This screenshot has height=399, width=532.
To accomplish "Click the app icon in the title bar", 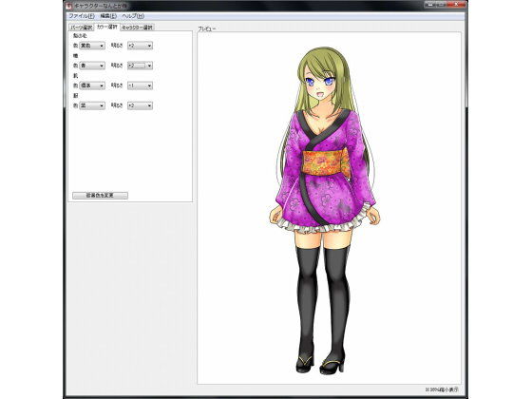I will tap(69, 6).
